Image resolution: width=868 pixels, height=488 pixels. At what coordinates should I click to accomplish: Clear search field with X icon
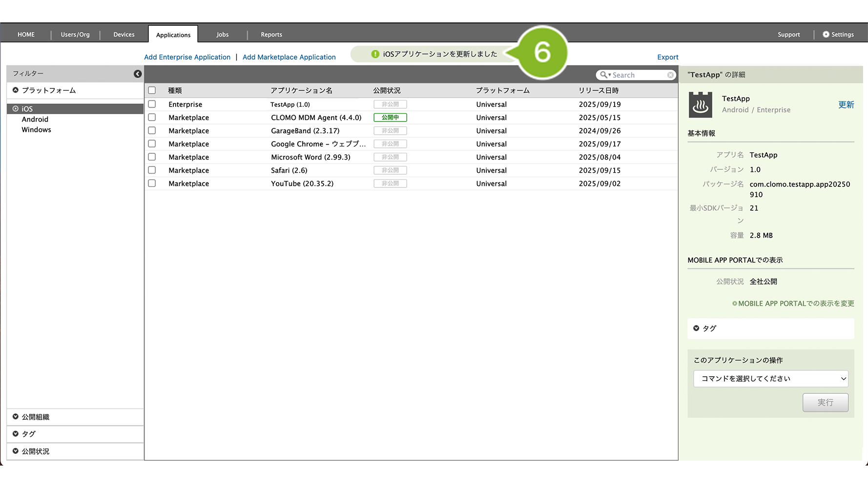click(670, 75)
